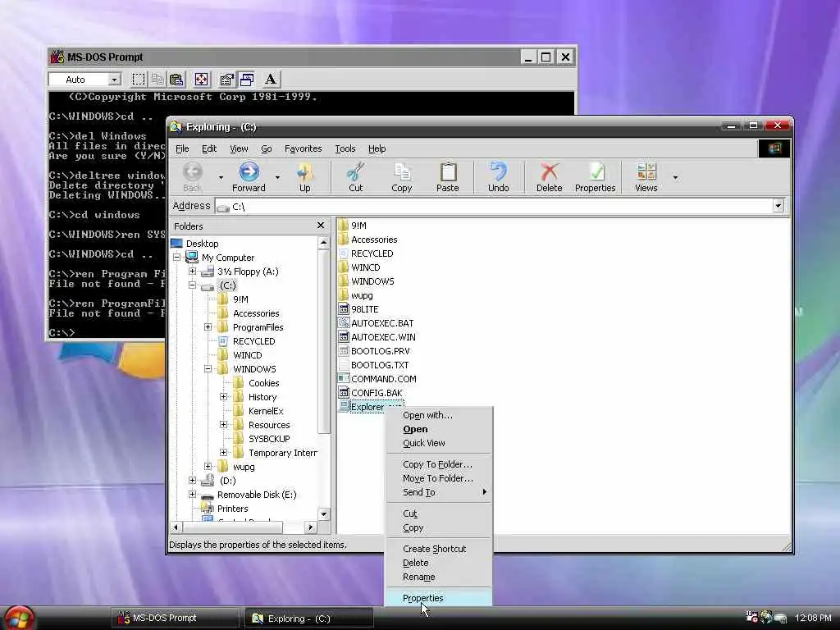The width and height of the screenshot is (840, 630).
Task: Select the AUTOEXEC.WIN file
Action: click(383, 337)
